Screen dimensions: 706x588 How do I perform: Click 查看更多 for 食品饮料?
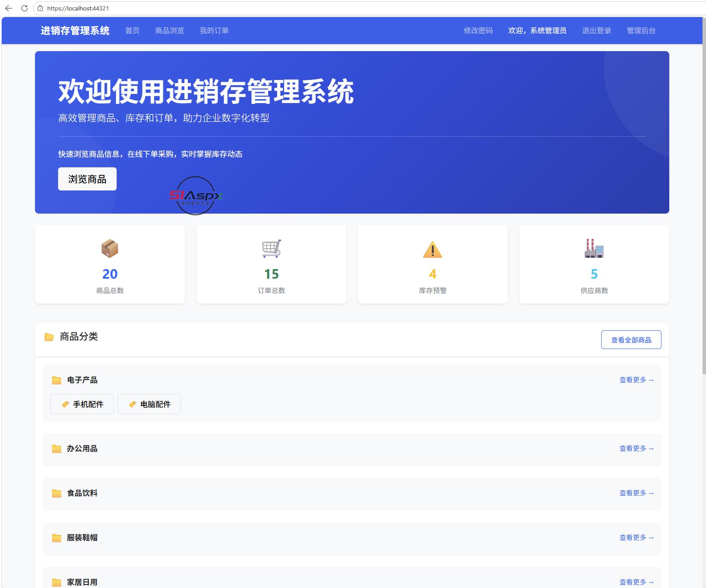pos(637,493)
